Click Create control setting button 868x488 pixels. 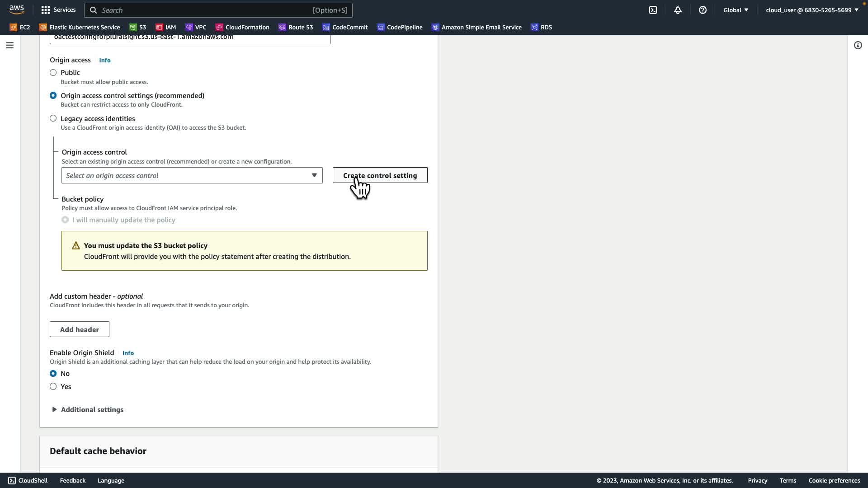(380, 175)
